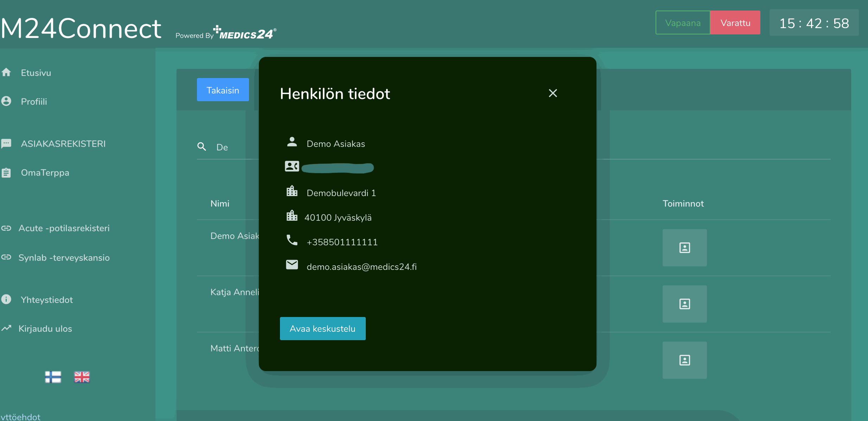This screenshot has width=868, height=421.
Task: Click the chat bubble icon beside Asiakasrekisteri
Action: point(6,143)
